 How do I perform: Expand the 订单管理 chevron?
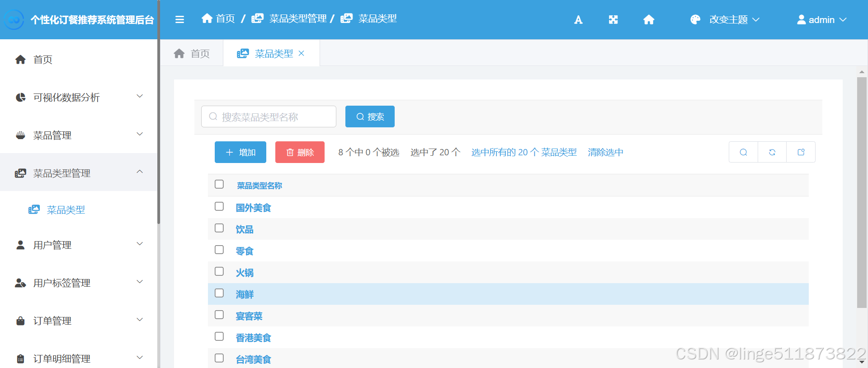click(140, 320)
